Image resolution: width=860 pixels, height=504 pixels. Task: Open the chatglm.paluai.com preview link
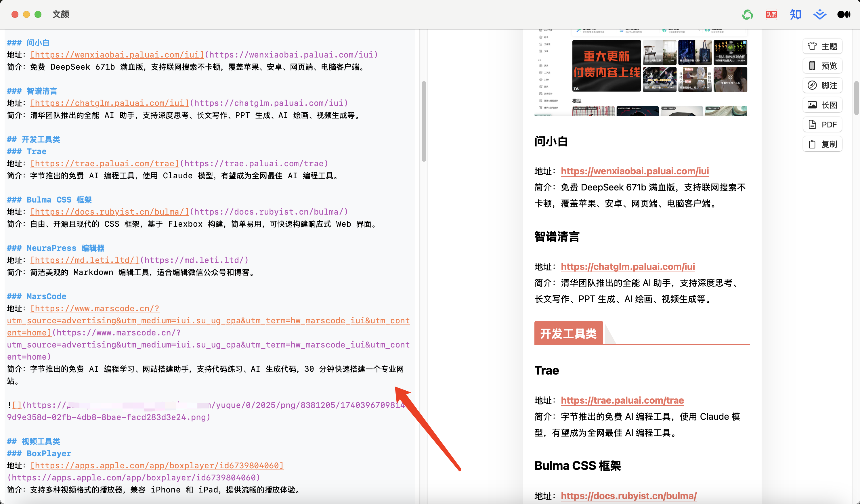tap(628, 266)
